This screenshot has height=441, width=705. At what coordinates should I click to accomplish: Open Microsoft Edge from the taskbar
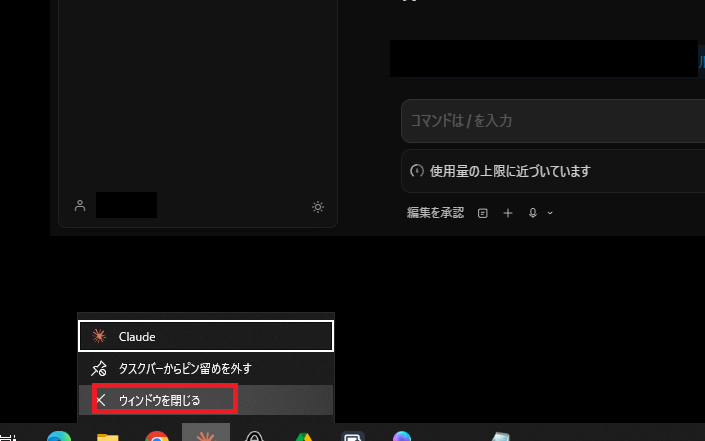point(59,436)
